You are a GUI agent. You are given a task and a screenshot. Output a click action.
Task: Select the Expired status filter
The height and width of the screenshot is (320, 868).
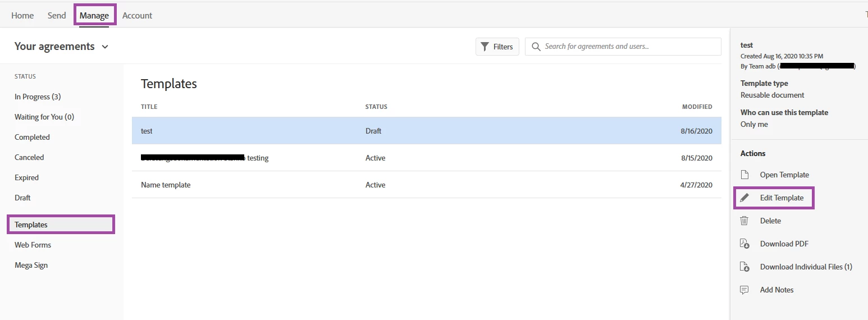[x=26, y=177]
